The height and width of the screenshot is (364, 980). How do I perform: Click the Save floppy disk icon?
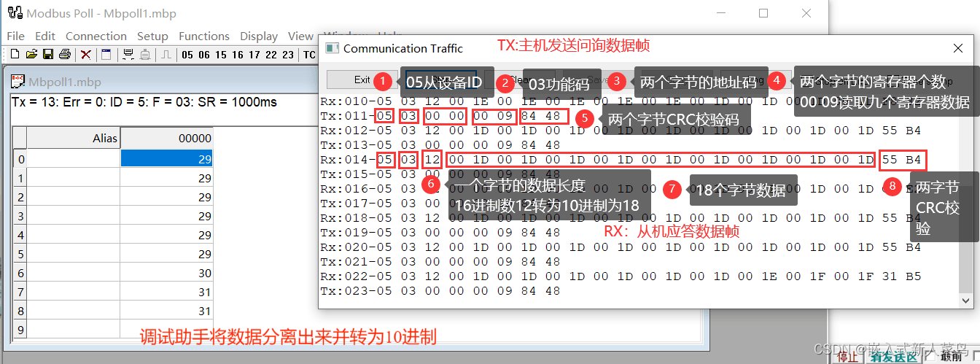pyautogui.click(x=47, y=54)
